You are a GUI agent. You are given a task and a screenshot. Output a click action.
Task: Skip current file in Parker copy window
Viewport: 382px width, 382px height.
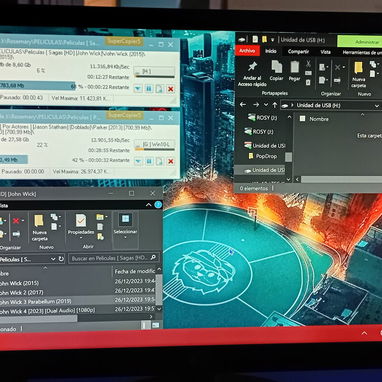(x=160, y=161)
